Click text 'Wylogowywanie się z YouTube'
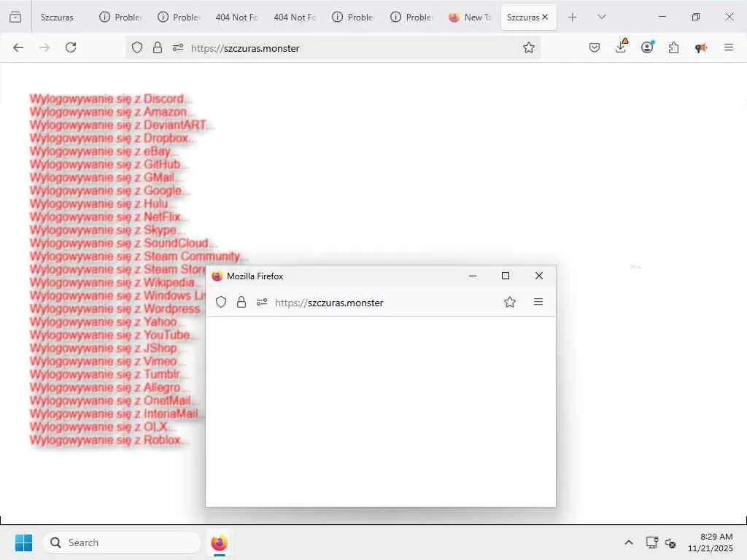The width and height of the screenshot is (747, 560). [110, 335]
